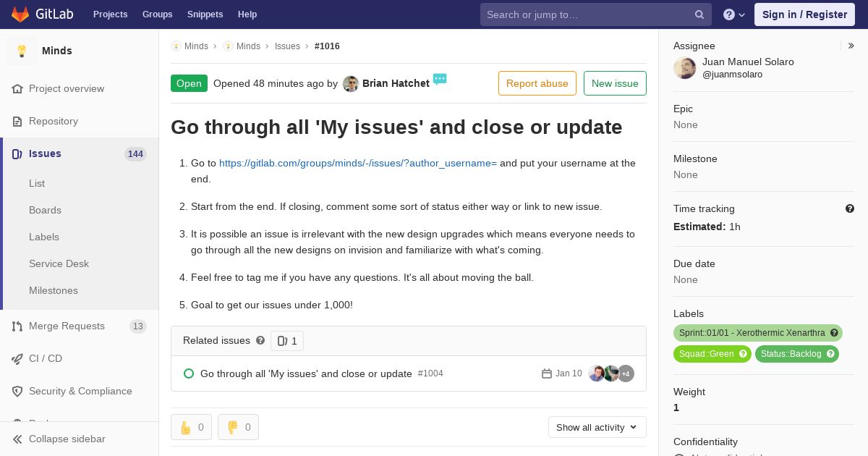Image resolution: width=868 pixels, height=456 pixels.
Task: Click the speech bubble icon by author
Action: (x=440, y=79)
